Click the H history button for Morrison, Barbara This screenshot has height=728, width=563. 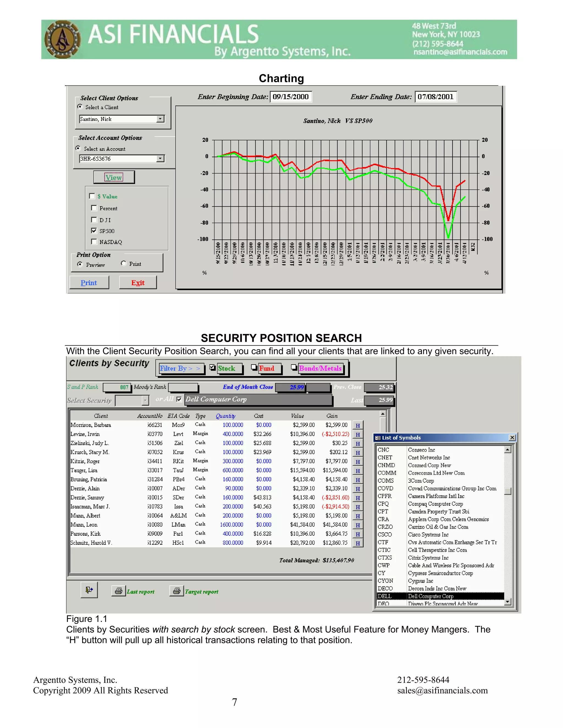pos(358,425)
